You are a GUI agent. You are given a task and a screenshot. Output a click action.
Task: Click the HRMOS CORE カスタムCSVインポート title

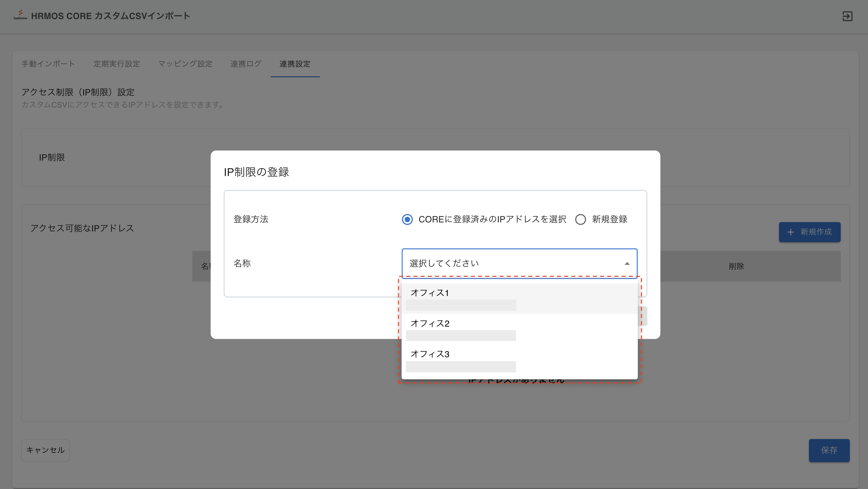[x=111, y=16]
